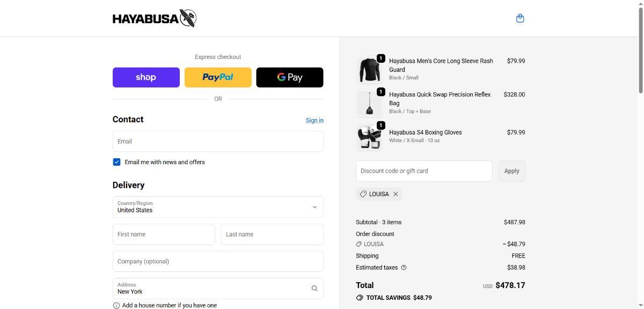This screenshot has width=644, height=309.
Task: Follow the Sign in link
Action: click(x=314, y=120)
